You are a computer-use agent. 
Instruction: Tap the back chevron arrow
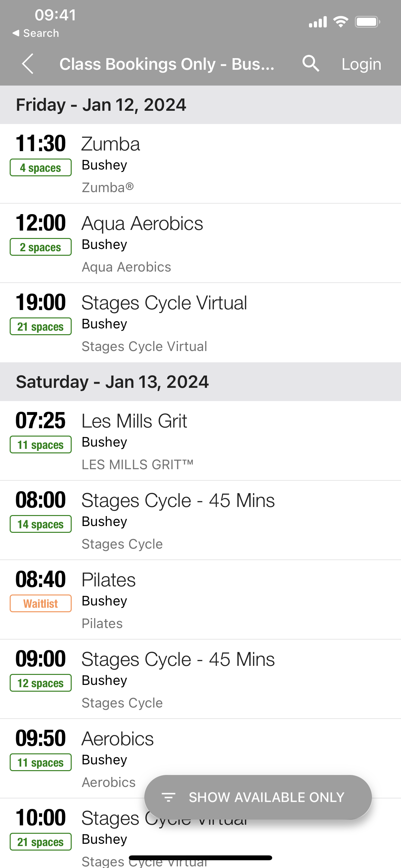[28, 64]
